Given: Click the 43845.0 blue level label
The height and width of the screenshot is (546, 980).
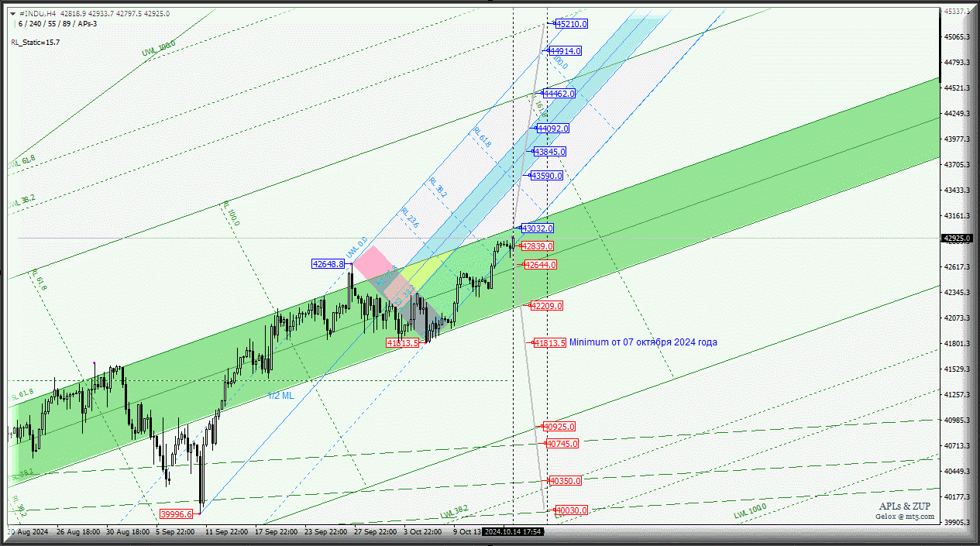Looking at the screenshot, I should pos(549,152).
